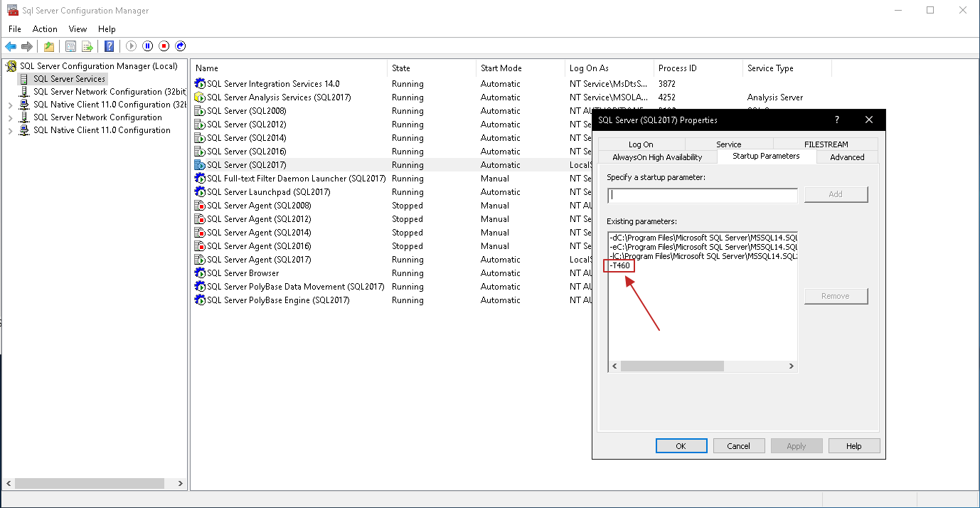Select the -T460 existing parameter
The height and width of the screenshot is (508, 980).
pos(619,266)
